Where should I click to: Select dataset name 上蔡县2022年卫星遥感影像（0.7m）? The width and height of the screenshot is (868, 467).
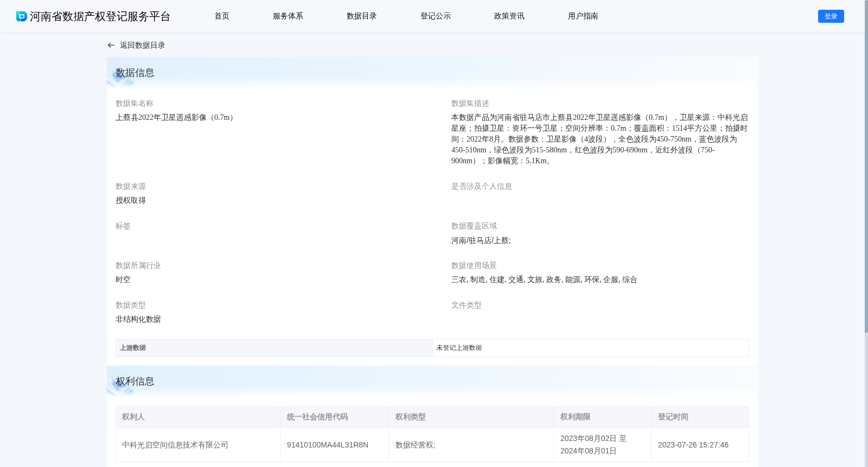point(176,118)
